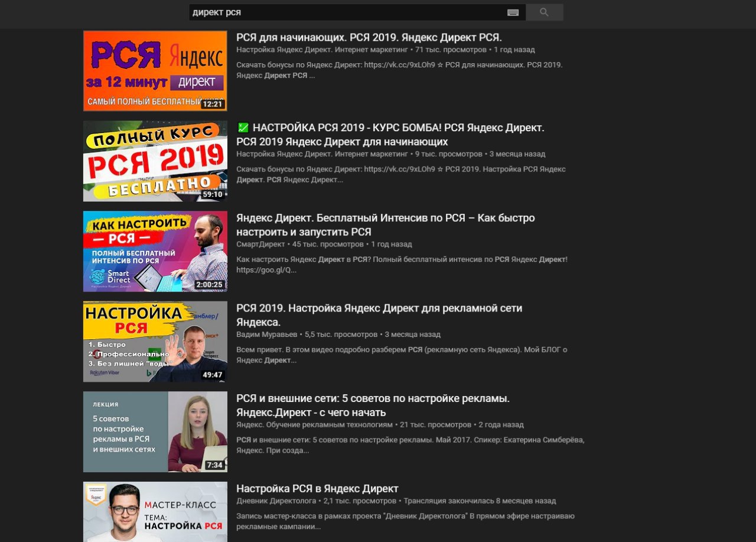Viewport: 756px width, 542px height.
Task: Open thumbnail 'Мастер-класс тема: Настройка РСЯ'
Action: 155,512
